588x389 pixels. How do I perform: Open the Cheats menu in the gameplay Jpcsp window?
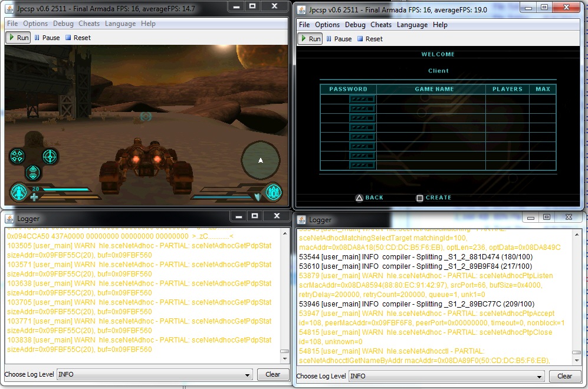pos(89,24)
